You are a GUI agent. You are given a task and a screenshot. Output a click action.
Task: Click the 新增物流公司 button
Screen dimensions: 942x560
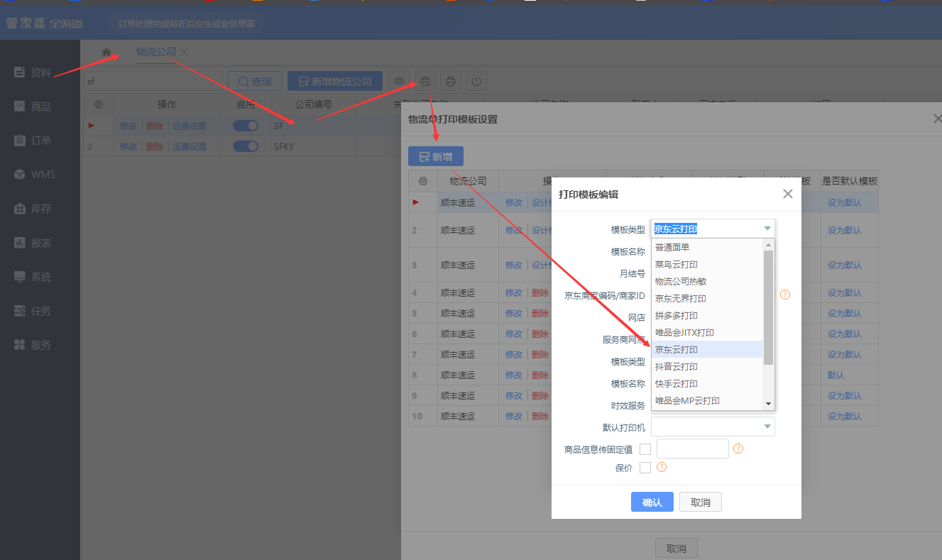click(335, 81)
